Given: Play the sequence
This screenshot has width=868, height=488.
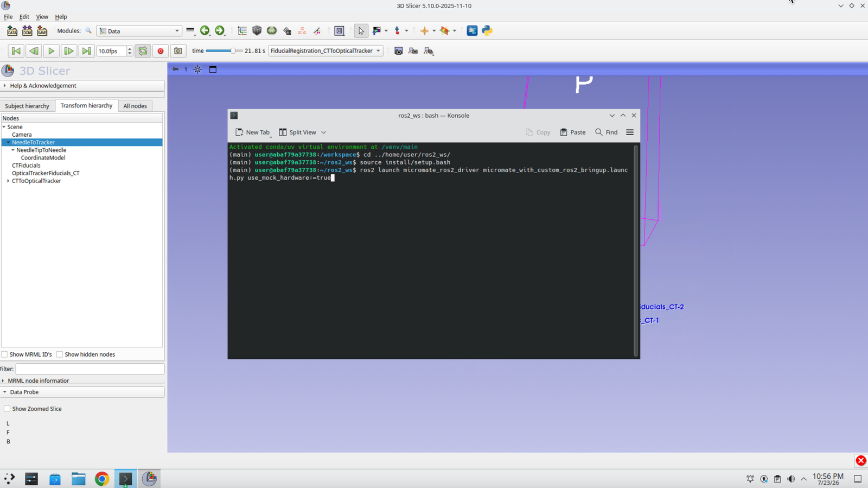Looking at the screenshot, I should tap(51, 51).
